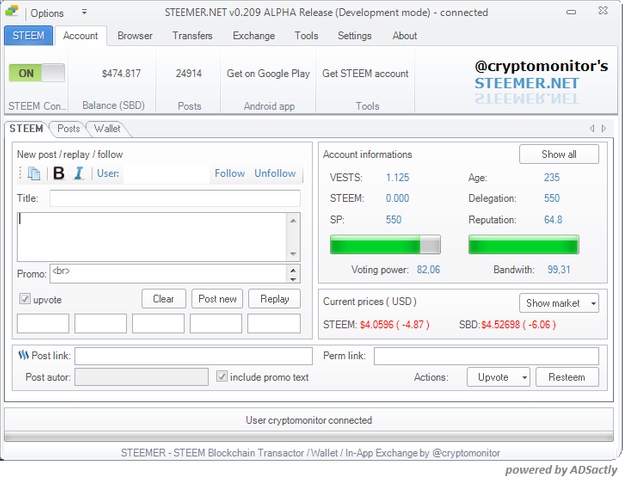Click Promo field stepper arrows
The width and height of the screenshot is (623, 480).
pyautogui.click(x=293, y=273)
